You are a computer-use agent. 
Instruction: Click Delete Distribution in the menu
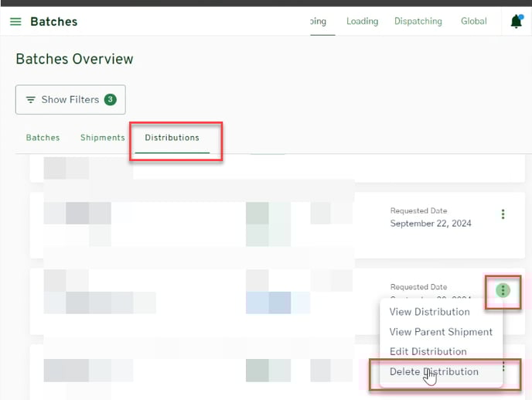pos(434,372)
